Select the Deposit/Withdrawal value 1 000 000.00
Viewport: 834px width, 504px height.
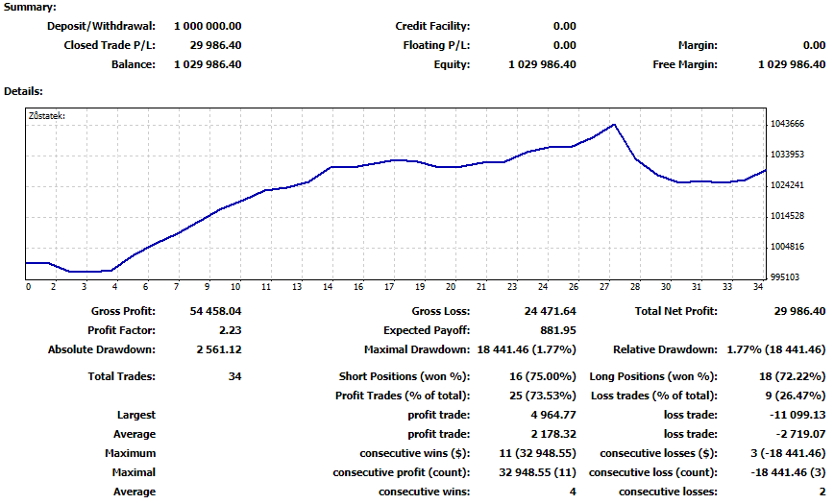point(208,26)
